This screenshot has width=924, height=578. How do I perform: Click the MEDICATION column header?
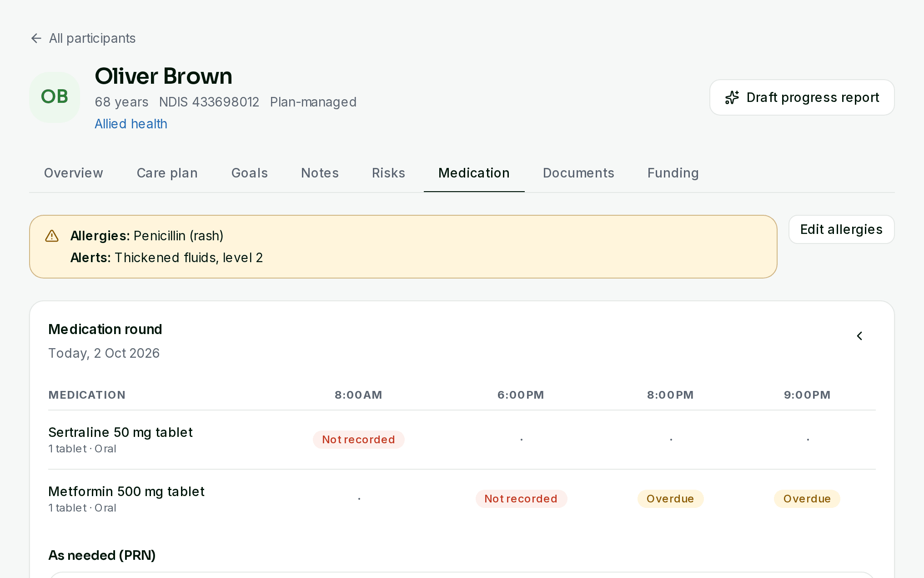[87, 395]
